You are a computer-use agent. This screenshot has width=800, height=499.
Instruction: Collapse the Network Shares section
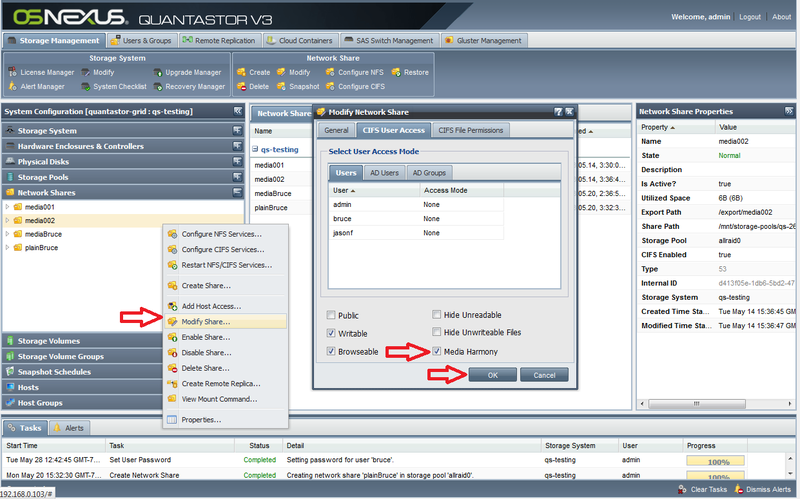coord(237,192)
